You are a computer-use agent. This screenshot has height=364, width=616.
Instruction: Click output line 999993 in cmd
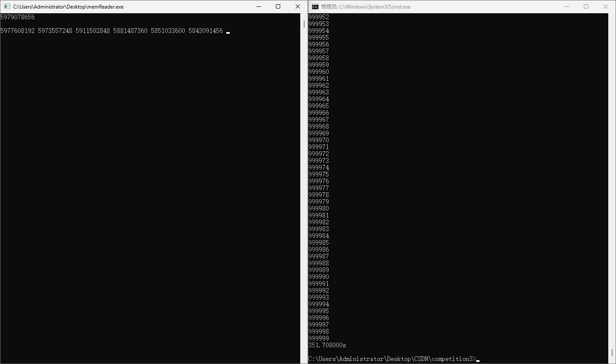319,297
